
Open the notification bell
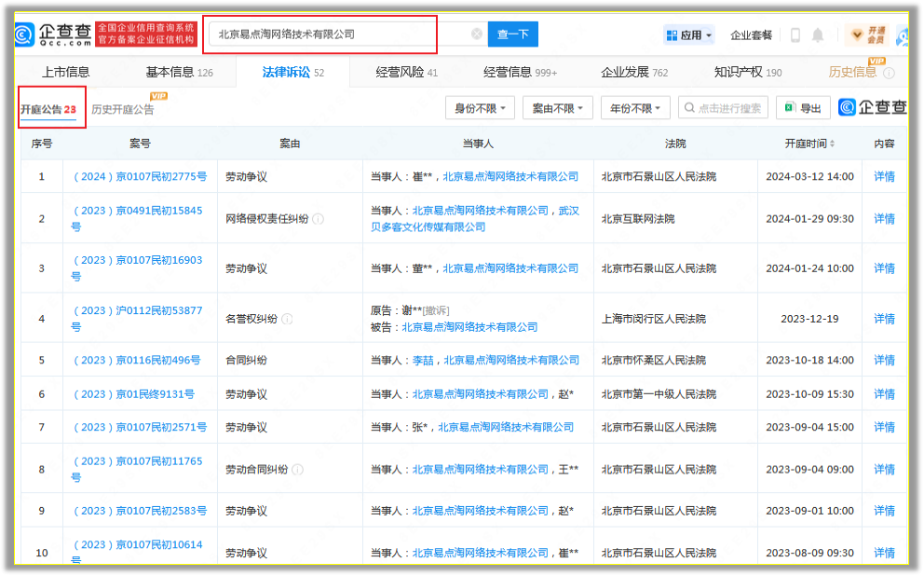point(817,35)
